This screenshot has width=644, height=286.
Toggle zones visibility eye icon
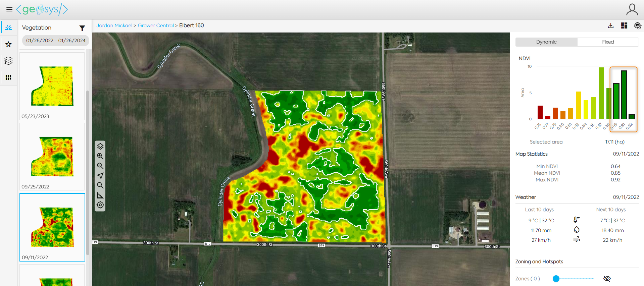coord(607,279)
